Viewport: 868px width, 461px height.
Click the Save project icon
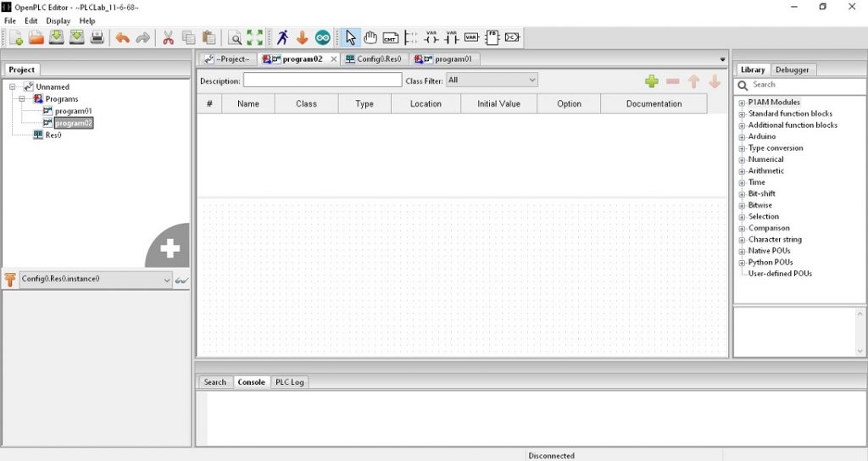[57, 37]
